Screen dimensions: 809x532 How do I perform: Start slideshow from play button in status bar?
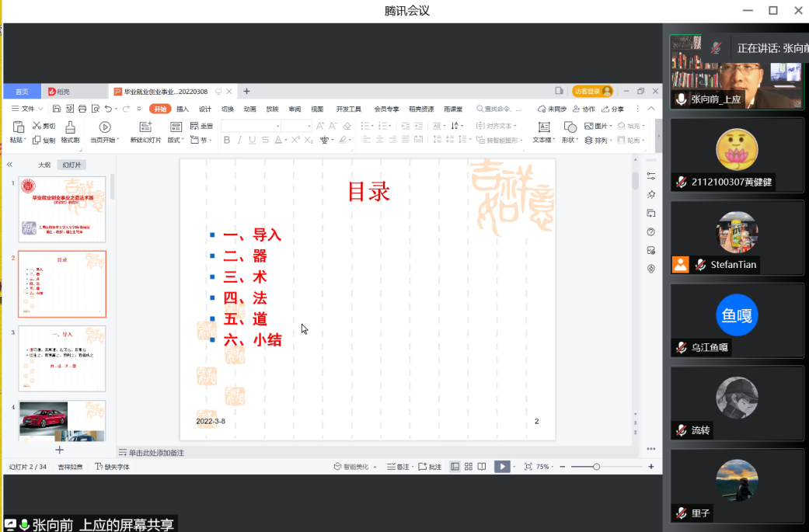click(502, 467)
